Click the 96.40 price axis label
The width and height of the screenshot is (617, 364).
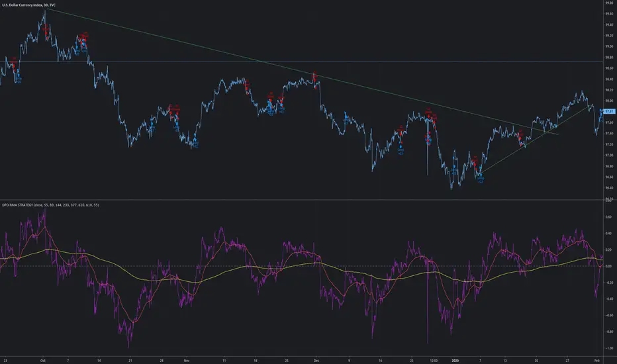coord(609,188)
